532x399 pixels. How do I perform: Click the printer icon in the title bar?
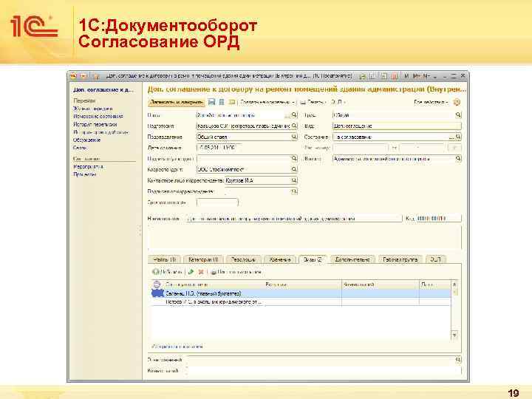coord(363,76)
